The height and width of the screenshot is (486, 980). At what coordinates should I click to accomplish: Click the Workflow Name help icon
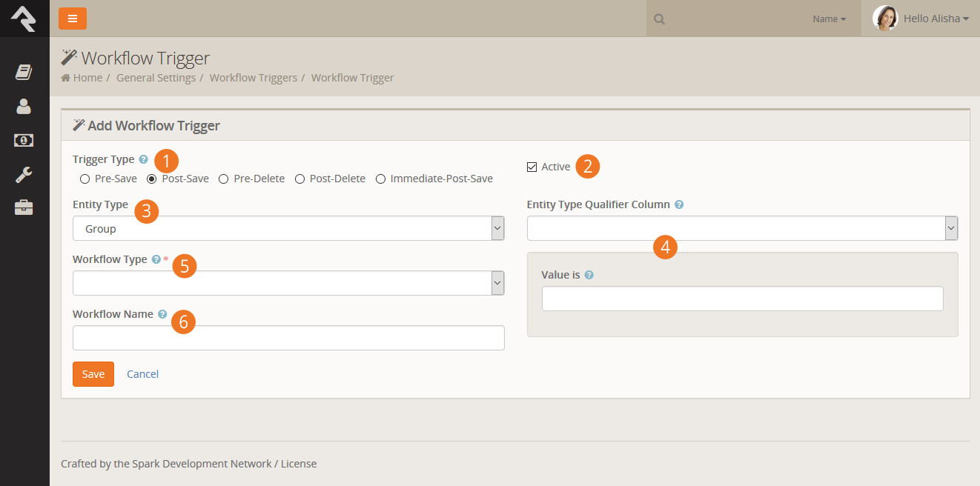pyautogui.click(x=162, y=314)
